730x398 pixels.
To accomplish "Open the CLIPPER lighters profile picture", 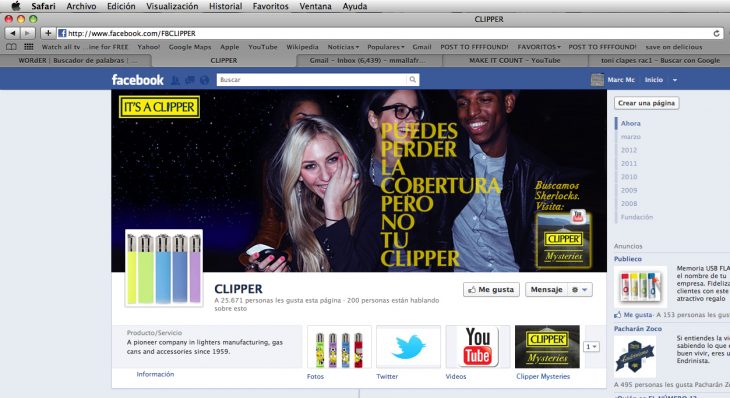I will point(164,268).
